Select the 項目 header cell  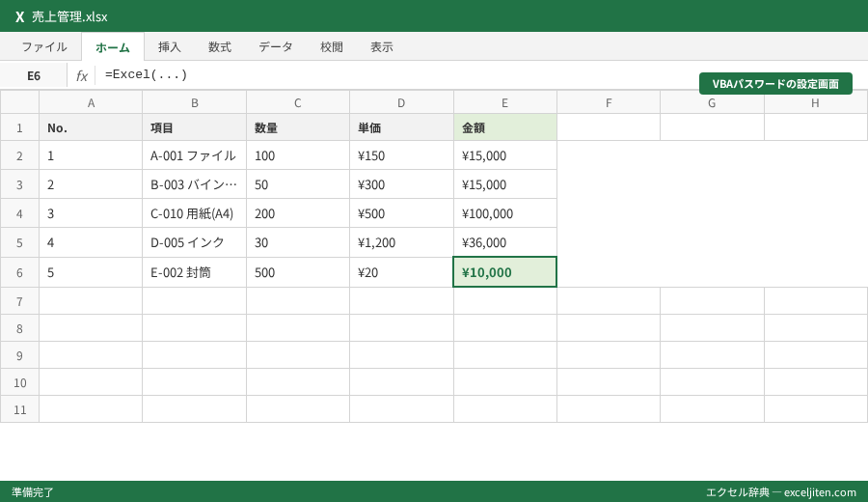194,128
